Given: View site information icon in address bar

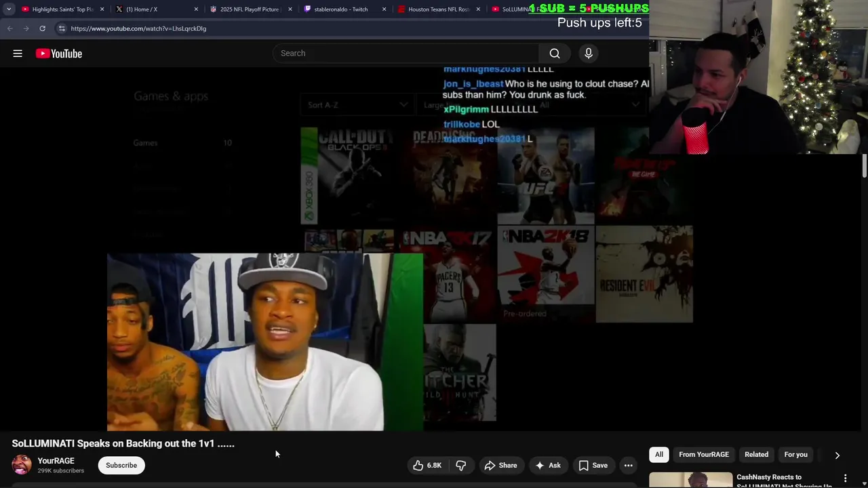Looking at the screenshot, I should tap(62, 28).
